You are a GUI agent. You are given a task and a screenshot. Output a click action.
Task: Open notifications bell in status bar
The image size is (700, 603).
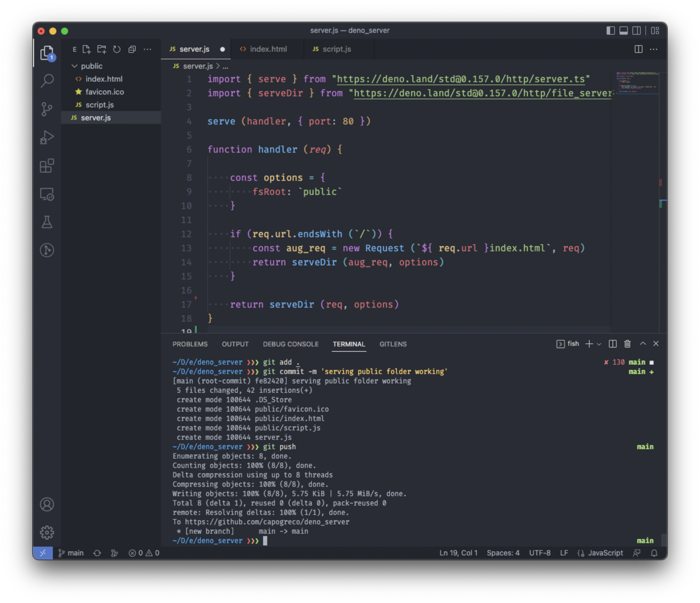(x=654, y=553)
